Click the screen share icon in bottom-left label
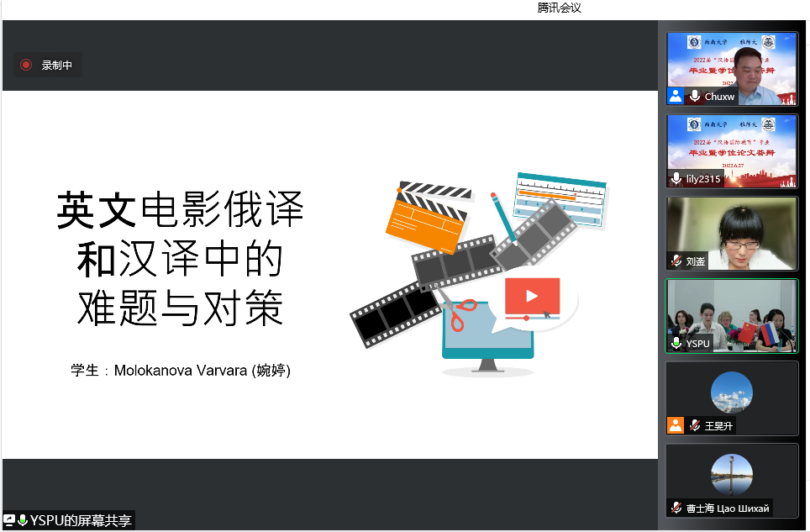Viewport: 810px width, 532px height. coord(9,520)
